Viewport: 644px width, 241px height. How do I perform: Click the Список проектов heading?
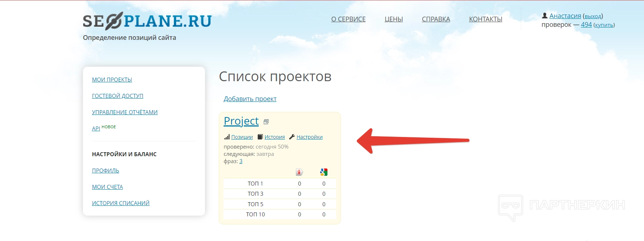pos(275,77)
